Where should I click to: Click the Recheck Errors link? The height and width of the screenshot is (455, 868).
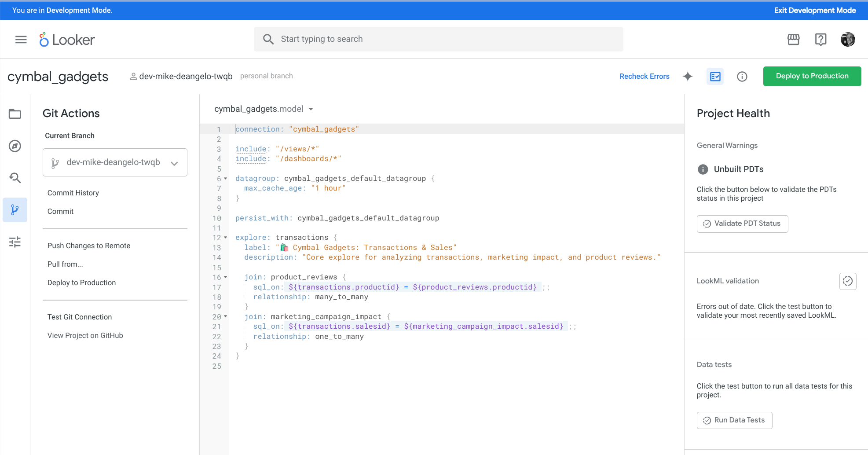[x=644, y=76]
